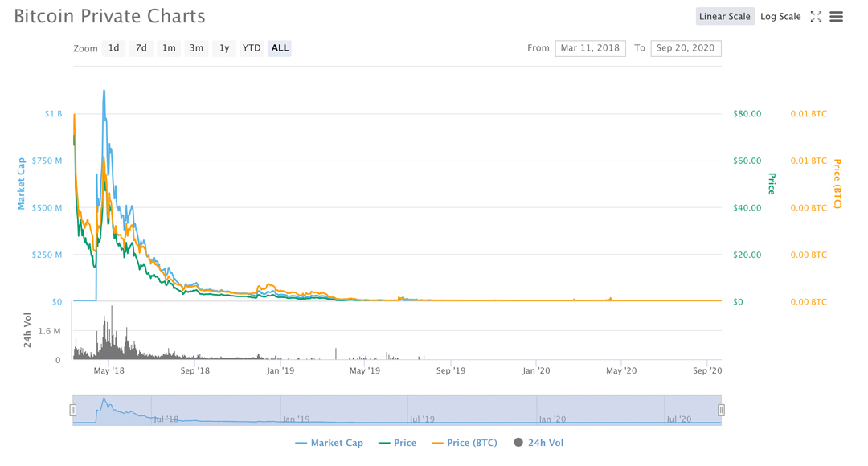The image size is (868, 466).
Task: Click the market cap peak near May '18
Action: point(104,91)
